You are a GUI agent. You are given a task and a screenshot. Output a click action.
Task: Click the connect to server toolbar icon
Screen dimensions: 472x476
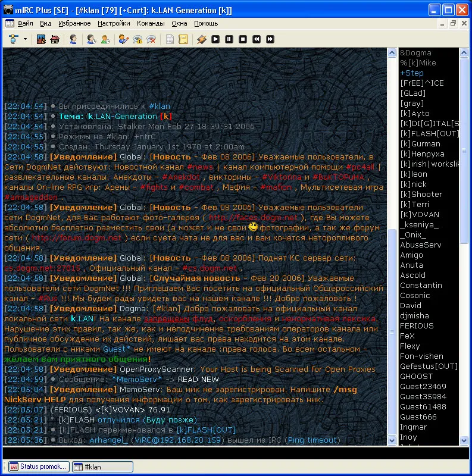(x=12, y=39)
